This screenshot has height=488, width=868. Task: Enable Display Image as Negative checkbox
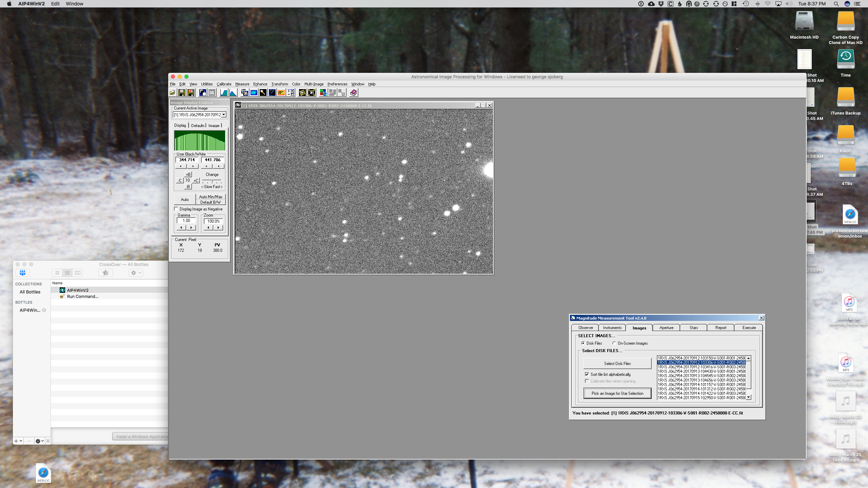pos(176,209)
